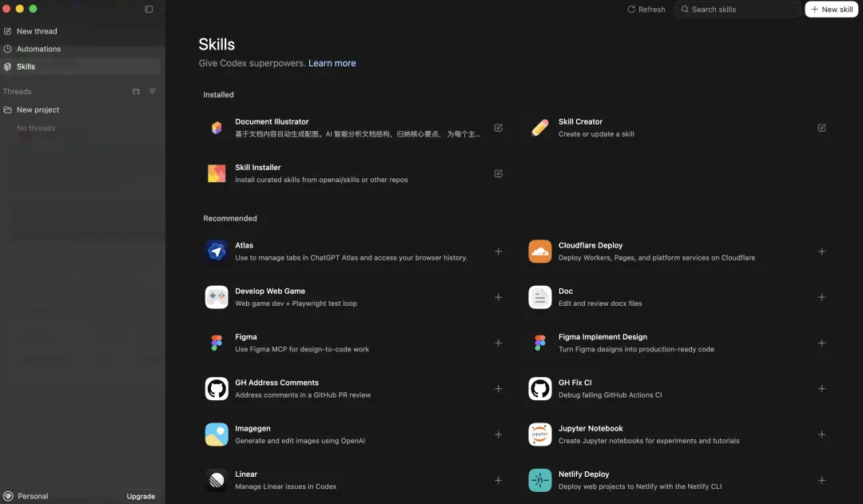The height and width of the screenshot is (504, 863).
Task: Click the No threads label
Action: coord(36,129)
